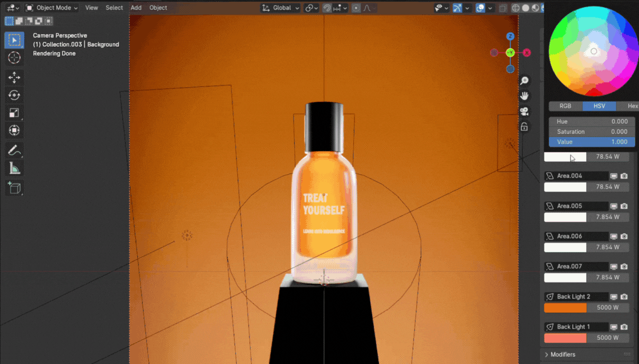Select the Cursor tool in the toolbar

pos(14,58)
